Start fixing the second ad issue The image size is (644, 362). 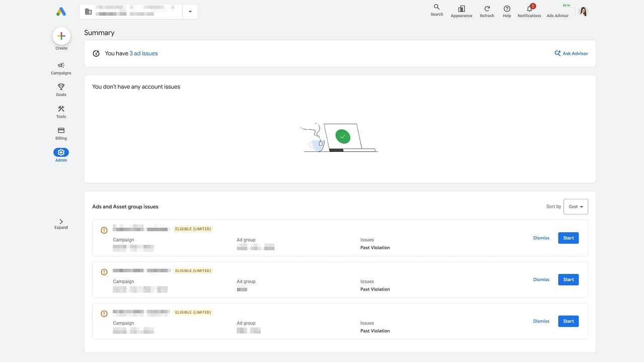[x=569, y=280]
